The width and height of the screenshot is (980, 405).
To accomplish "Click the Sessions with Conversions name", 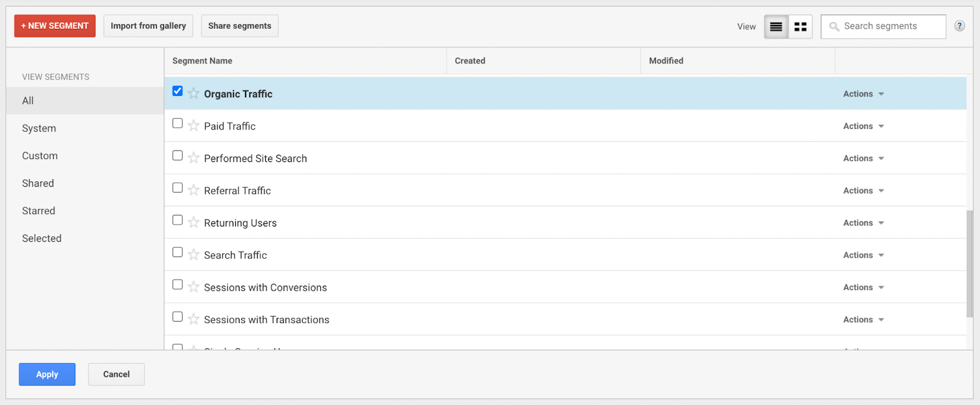I will 265,288.
